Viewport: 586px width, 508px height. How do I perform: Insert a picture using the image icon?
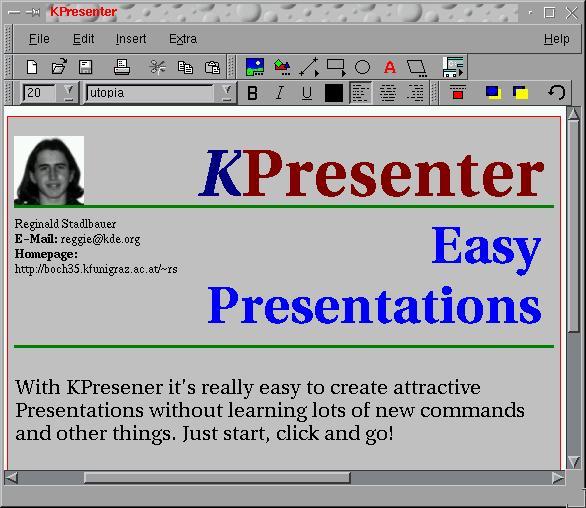tap(255, 67)
